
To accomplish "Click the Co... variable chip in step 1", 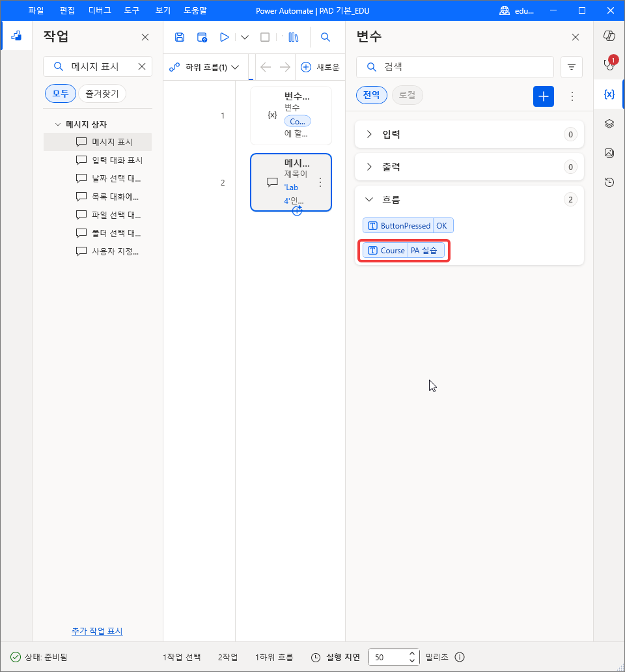I will [x=298, y=121].
